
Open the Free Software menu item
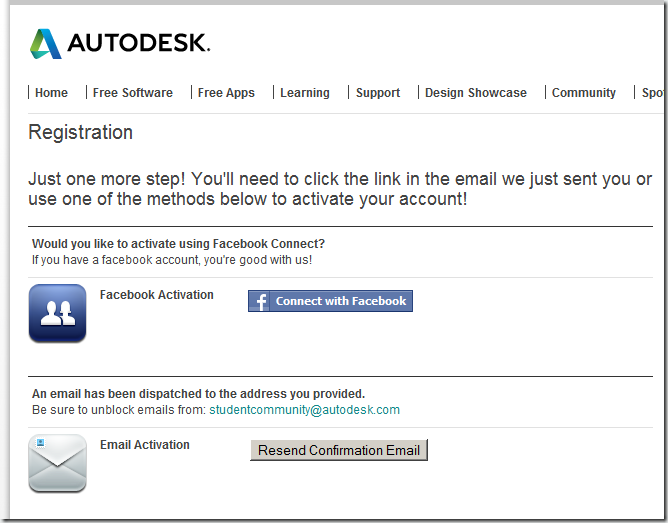point(133,92)
